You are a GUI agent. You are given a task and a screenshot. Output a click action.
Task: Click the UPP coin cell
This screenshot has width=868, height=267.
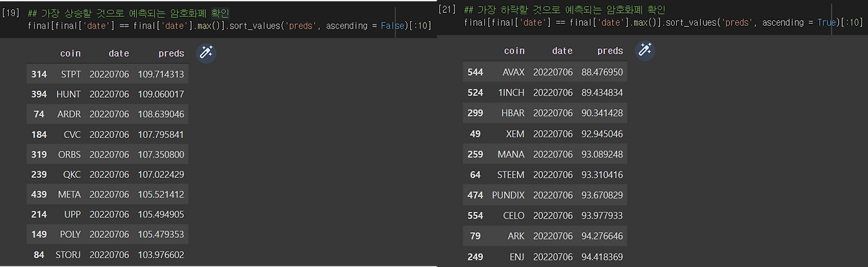tap(73, 215)
